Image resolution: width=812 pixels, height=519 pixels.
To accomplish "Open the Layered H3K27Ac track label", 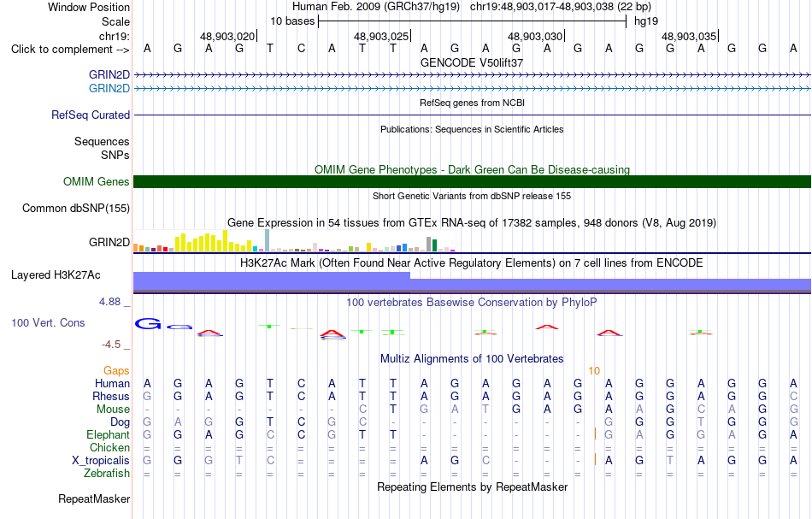I will tap(56, 275).
